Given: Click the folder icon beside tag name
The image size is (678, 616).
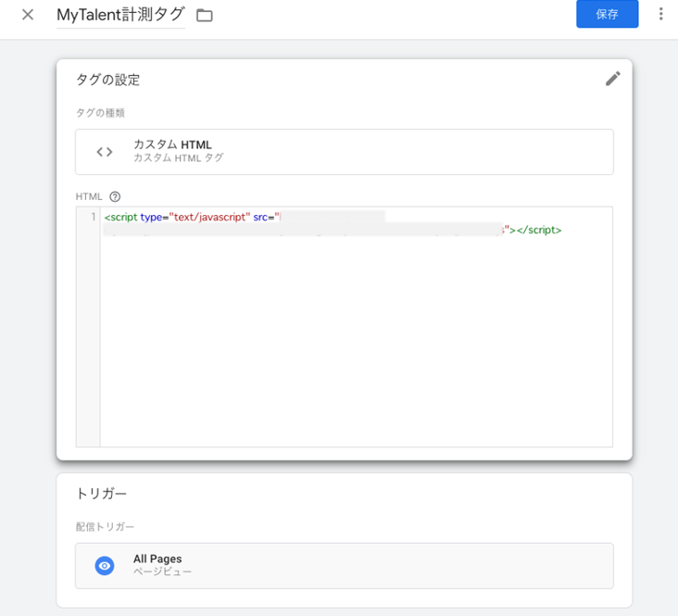Looking at the screenshot, I should pos(205,16).
